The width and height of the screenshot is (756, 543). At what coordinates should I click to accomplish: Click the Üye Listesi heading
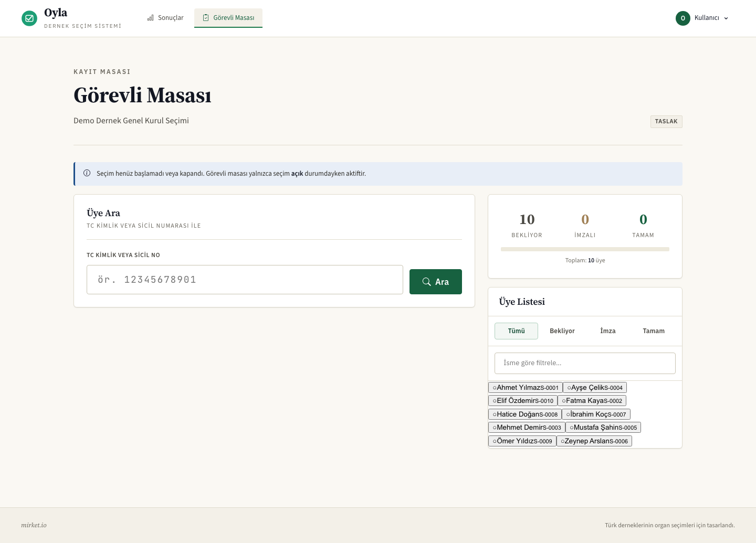point(522,302)
